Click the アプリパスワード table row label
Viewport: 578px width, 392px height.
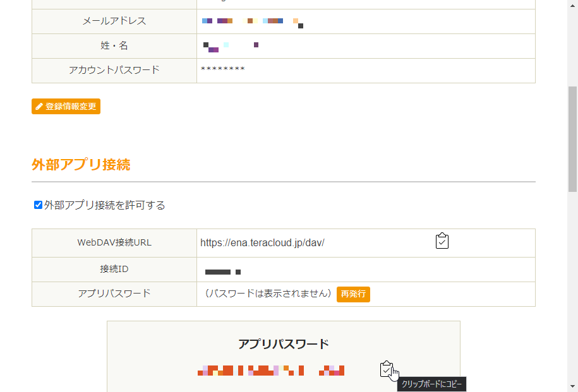click(114, 294)
